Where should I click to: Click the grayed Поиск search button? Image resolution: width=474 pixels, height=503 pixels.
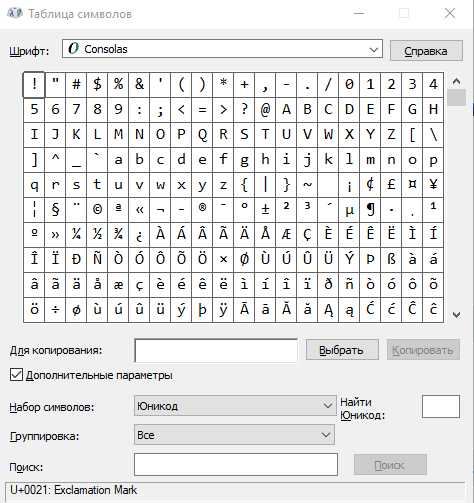[390, 465]
